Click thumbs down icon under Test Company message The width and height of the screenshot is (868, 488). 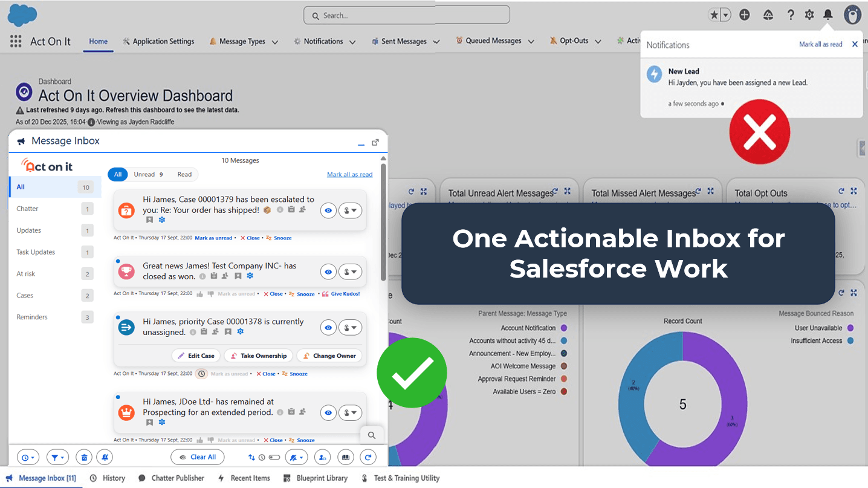tap(210, 294)
